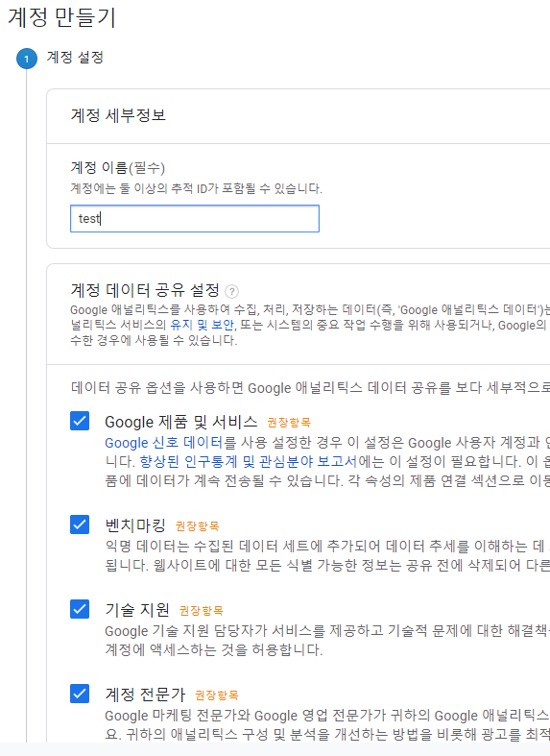
Task: Click the 권장항목 tag beside 계정 전문가
Action: [217, 695]
